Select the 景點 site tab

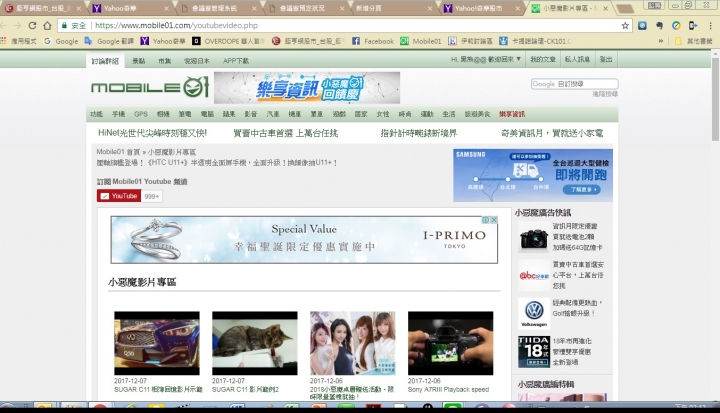pos(138,61)
